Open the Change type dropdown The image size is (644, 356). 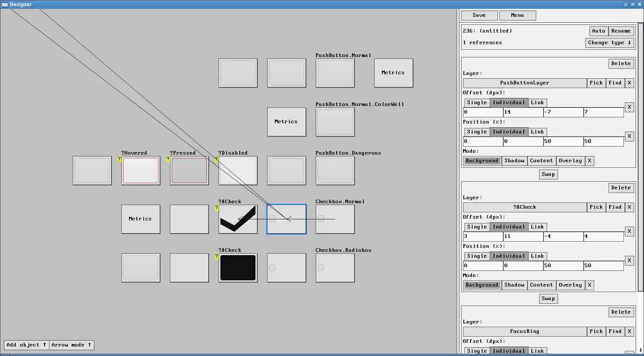(x=609, y=43)
